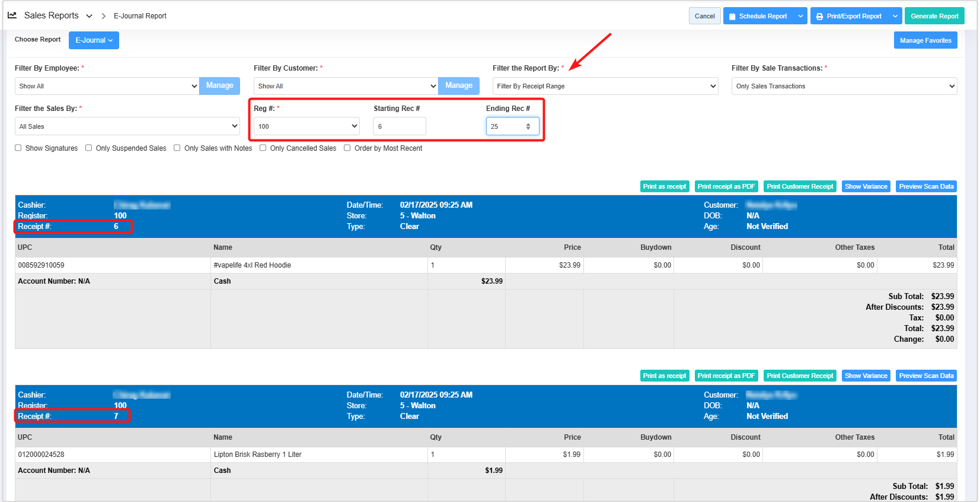Click the E-Journal Report breadcrumb
This screenshot has width=980, height=502.
point(140,16)
